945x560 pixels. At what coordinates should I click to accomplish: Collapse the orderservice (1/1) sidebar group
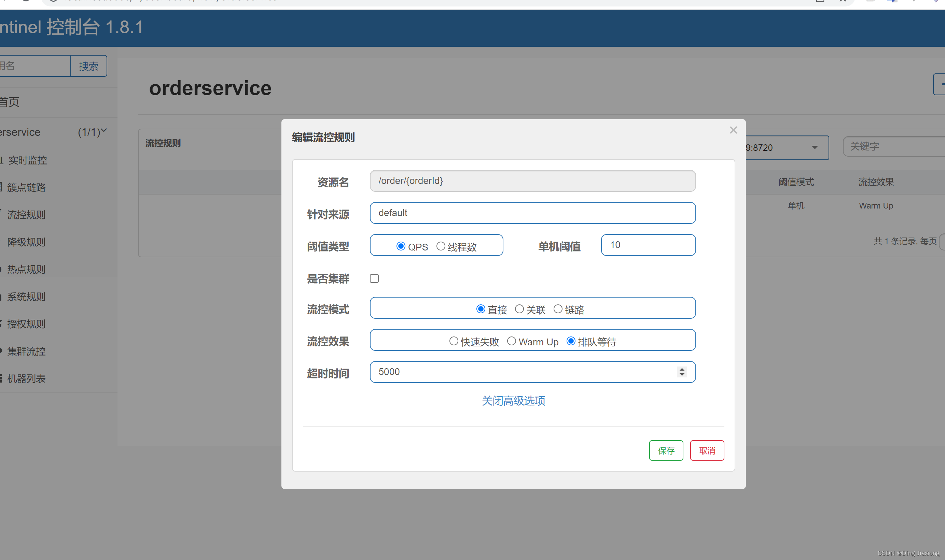pyautogui.click(x=58, y=132)
